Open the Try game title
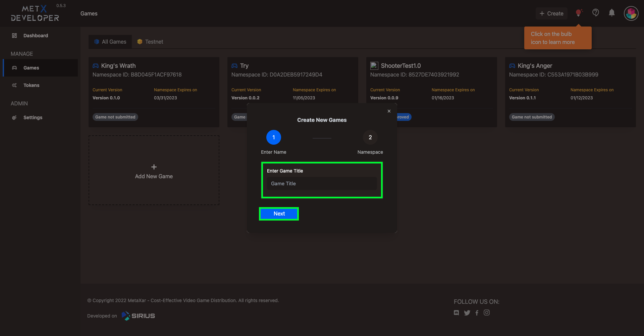644x336 pixels. click(x=244, y=66)
